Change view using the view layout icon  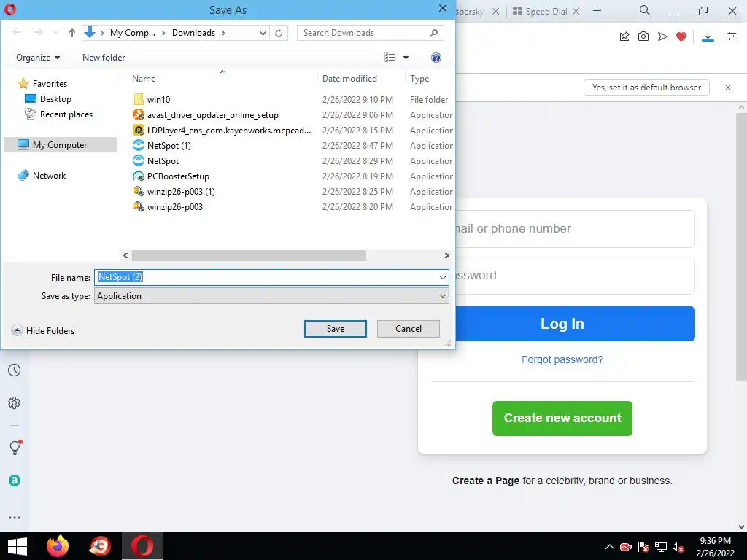[390, 58]
